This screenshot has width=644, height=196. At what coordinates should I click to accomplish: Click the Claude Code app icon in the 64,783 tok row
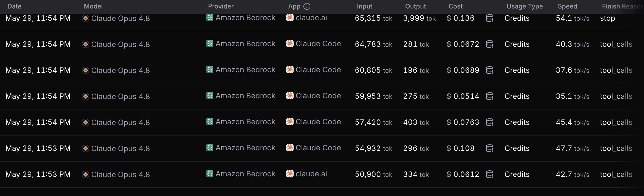pyautogui.click(x=290, y=44)
